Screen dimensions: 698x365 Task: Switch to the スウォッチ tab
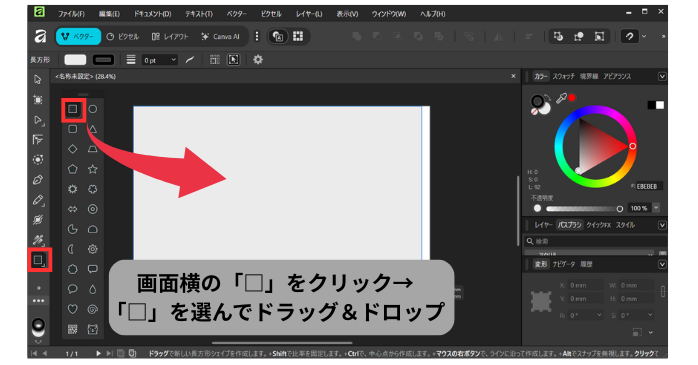[564, 77]
